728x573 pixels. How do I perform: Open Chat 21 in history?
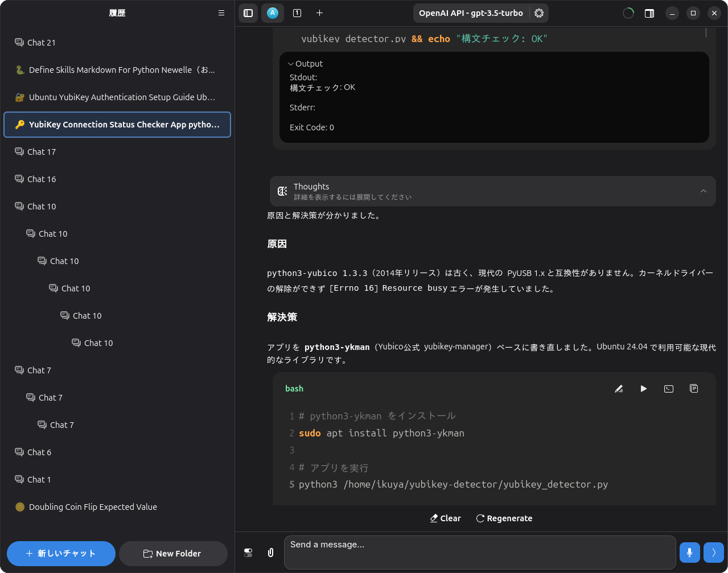click(117, 43)
